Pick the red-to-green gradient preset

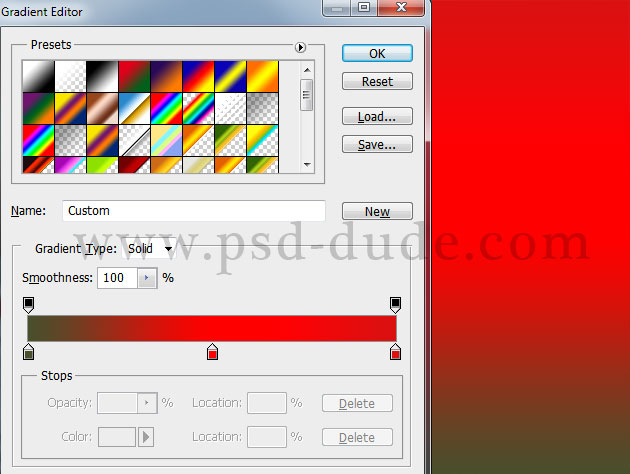click(134, 76)
